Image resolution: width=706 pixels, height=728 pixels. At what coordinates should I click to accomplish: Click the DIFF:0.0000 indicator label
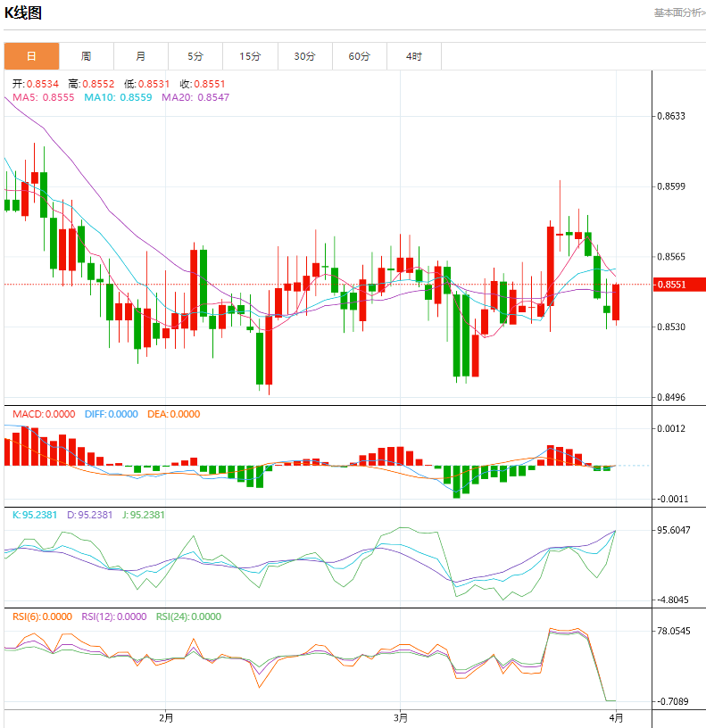click(112, 414)
